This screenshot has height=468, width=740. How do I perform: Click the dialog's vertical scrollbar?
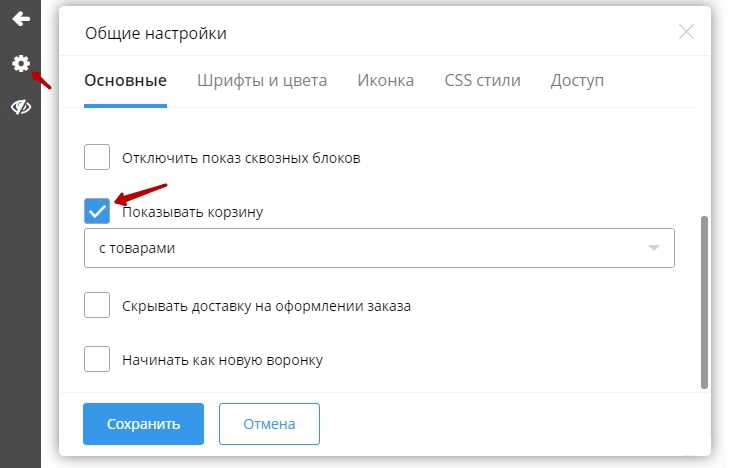[704, 300]
